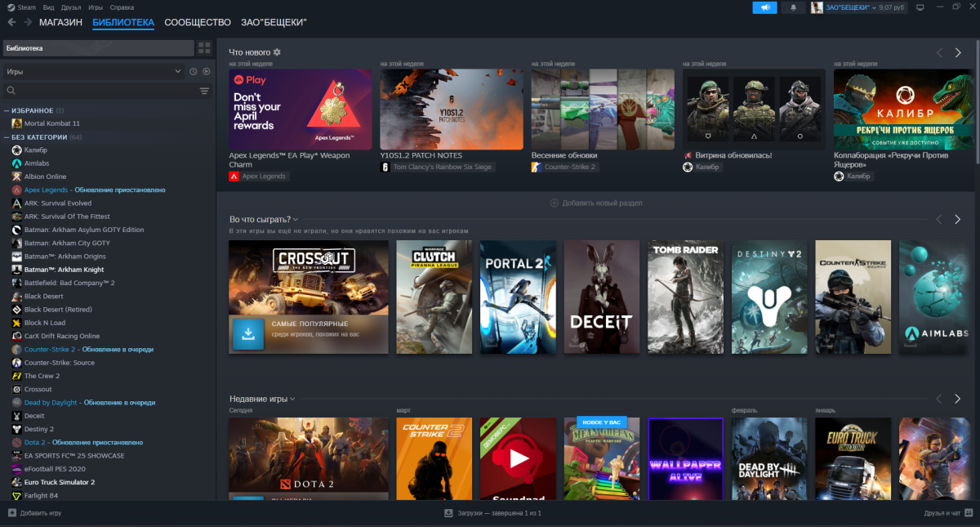
Task: Click the Albion Online icon in game list
Action: coord(16,176)
